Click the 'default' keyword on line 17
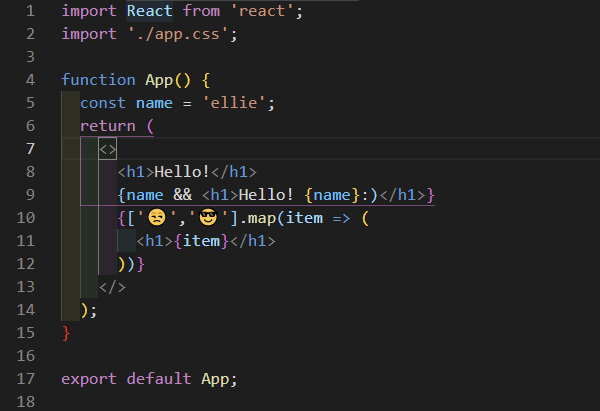 click(159, 379)
